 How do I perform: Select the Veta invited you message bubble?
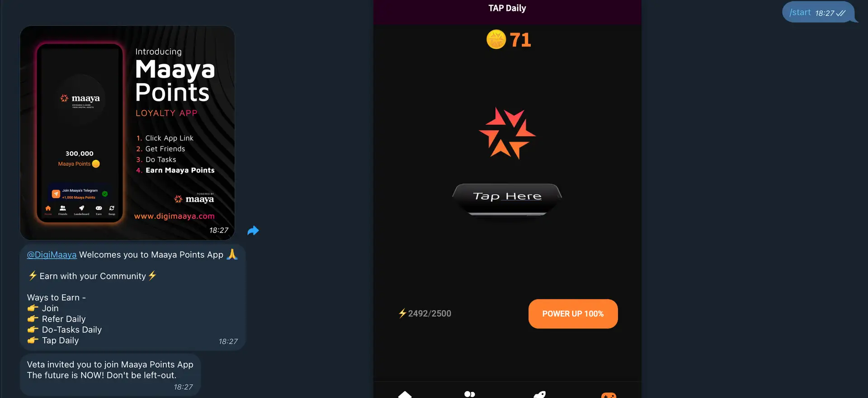pos(110,375)
